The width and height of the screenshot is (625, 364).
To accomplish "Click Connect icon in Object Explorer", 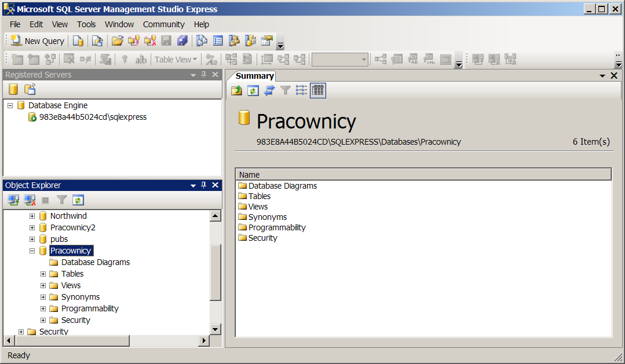I will point(13,200).
